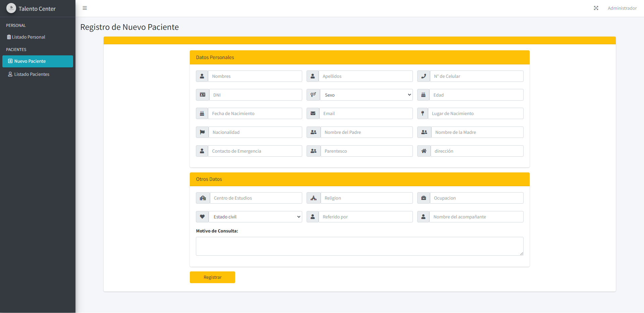
Task: Open Listado Personal in the sidebar
Action: (x=29, y=37)
